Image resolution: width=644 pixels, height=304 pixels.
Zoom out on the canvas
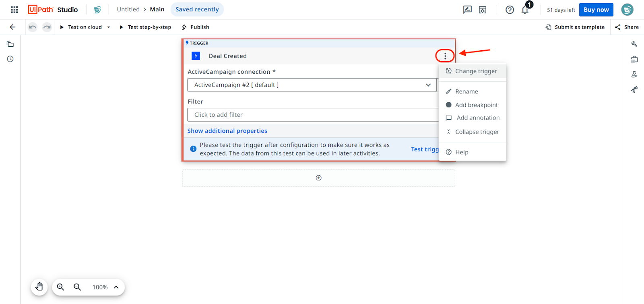[x=77, y=287]
